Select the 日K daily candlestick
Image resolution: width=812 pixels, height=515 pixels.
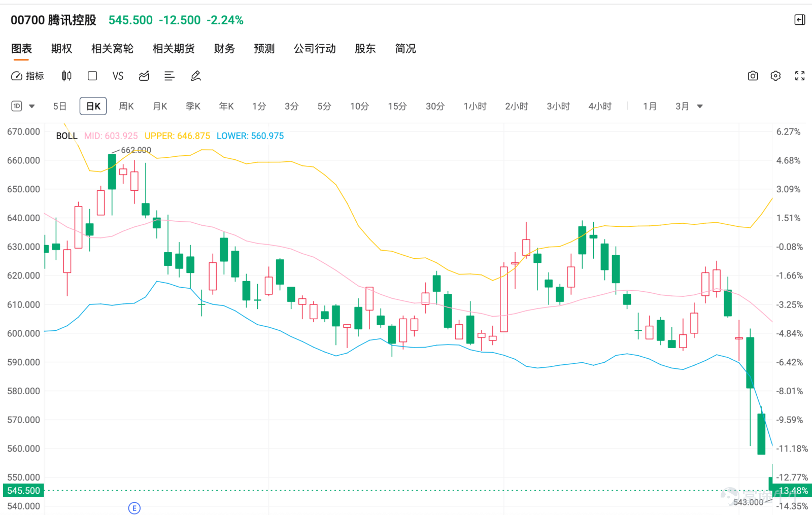[x=93, y=107]
